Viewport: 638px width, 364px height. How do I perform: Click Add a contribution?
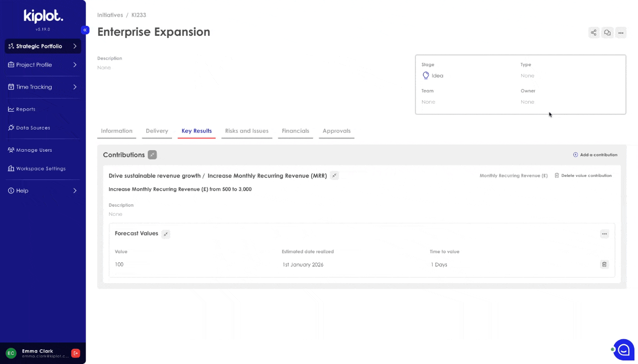point(596,155)
